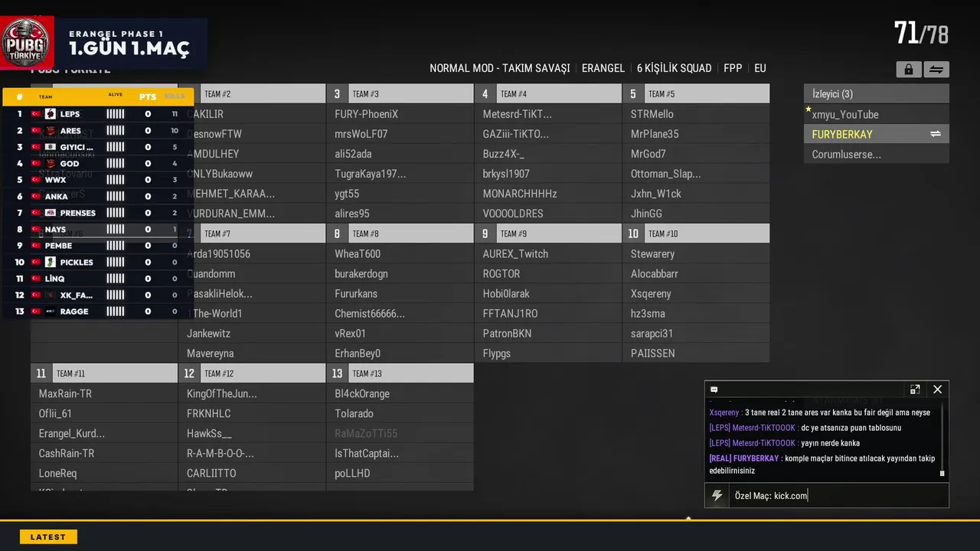Close the chat panel
Screen dimensions: 980x551
pos(937,390)
